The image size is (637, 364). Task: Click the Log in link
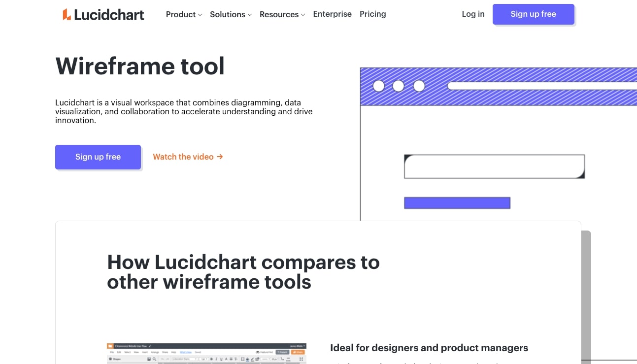click(473, 14)
